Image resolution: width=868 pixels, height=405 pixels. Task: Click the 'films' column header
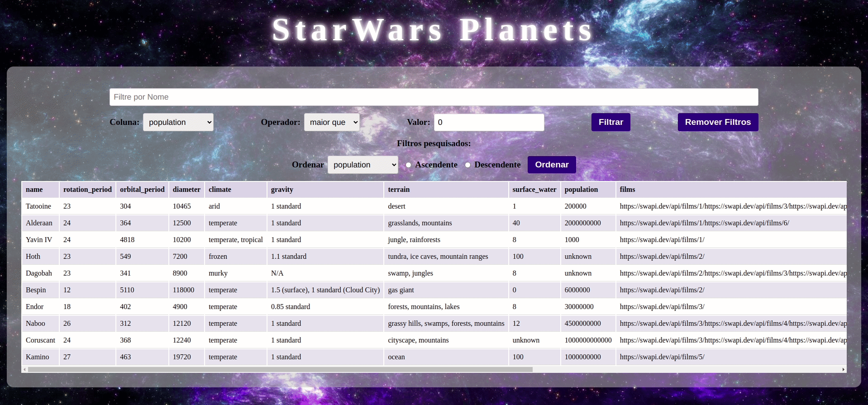(x=731, y=190)
